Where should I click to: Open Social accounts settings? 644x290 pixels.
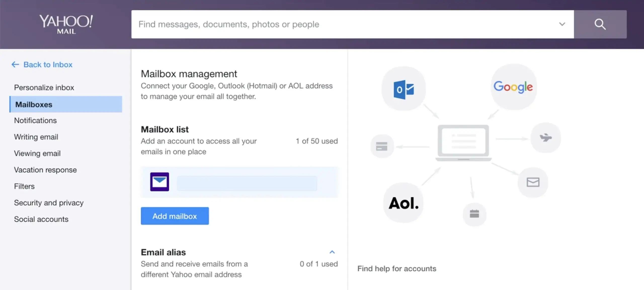click(x=41, y=219)
